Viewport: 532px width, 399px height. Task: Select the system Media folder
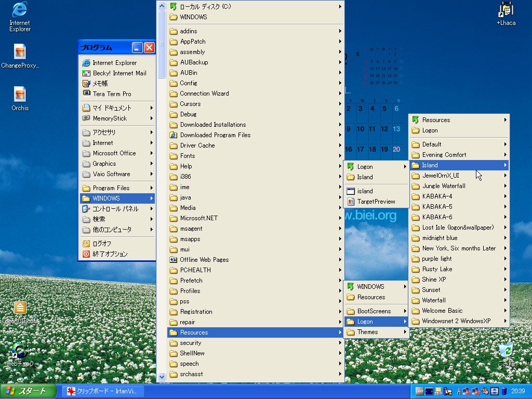point(256,208)
